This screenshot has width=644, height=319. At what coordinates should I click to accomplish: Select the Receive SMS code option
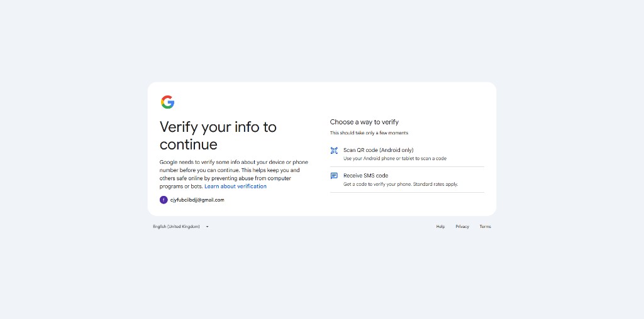(366, 176)
